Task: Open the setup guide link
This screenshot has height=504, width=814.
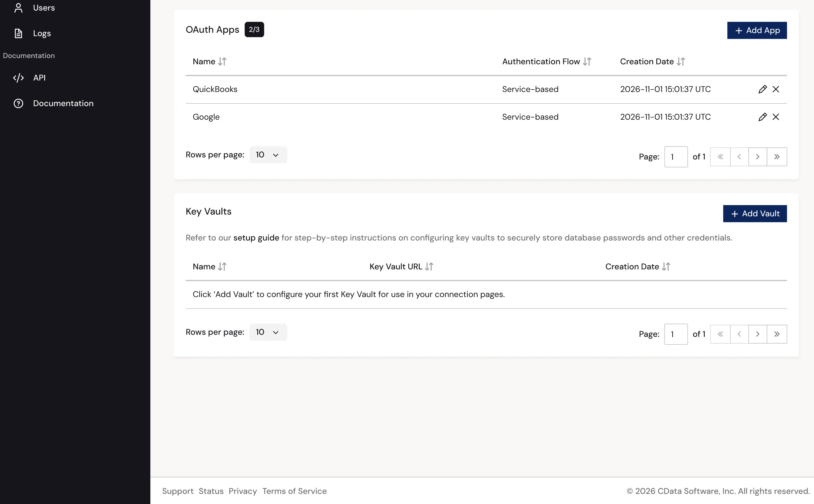Action: 256,238
